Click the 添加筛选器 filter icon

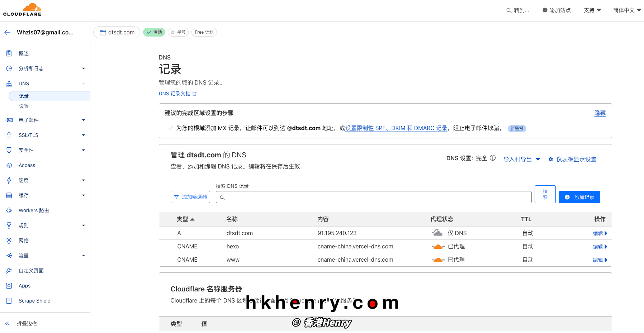176,197
